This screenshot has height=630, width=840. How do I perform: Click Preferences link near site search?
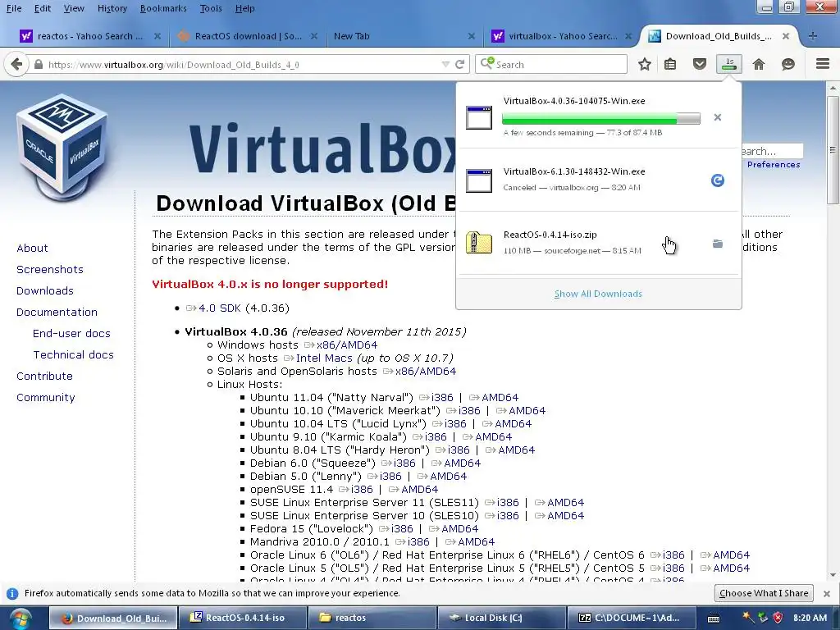774,164
